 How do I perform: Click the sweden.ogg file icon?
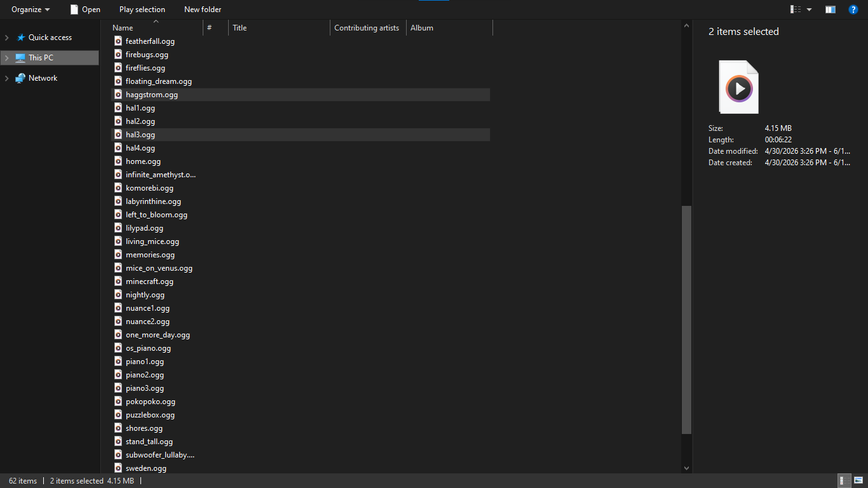pos(118,468)
